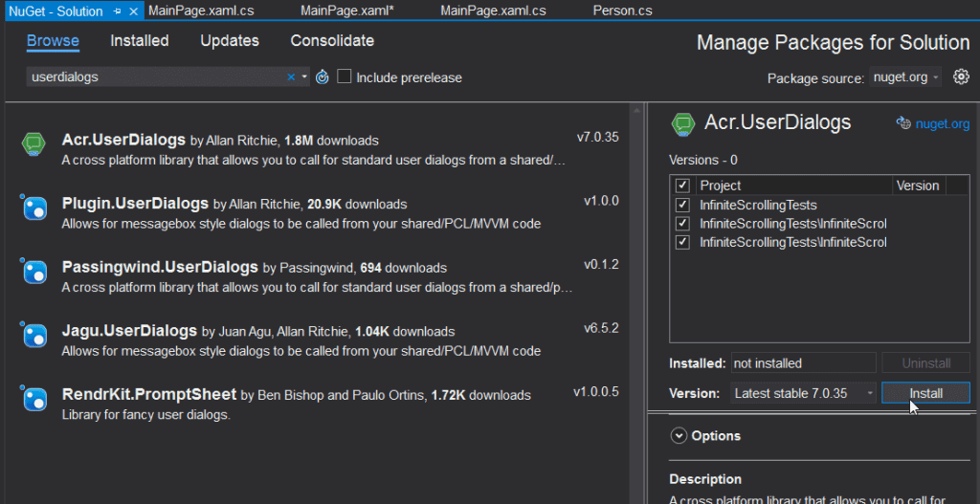
Task: Select the Jagu.UserDialogs package title
Action: click(x=129, y=330)
